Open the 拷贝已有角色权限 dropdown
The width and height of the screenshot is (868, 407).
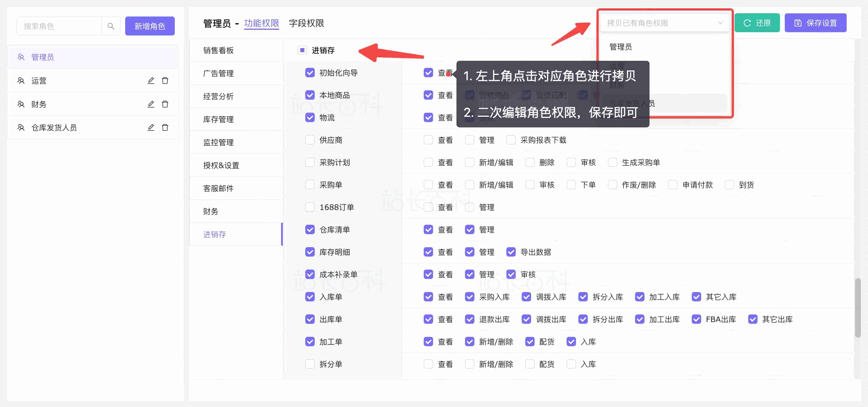click(664, 23)
